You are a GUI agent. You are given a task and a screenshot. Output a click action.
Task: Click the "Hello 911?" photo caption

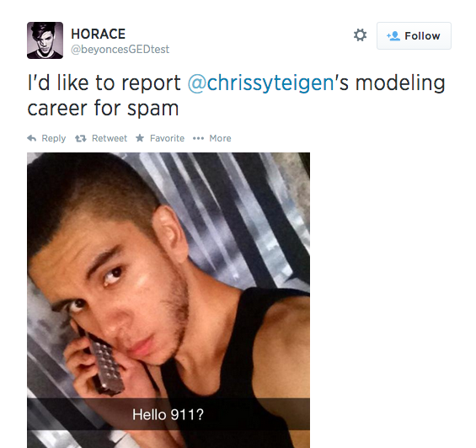(x=168, y=414)
